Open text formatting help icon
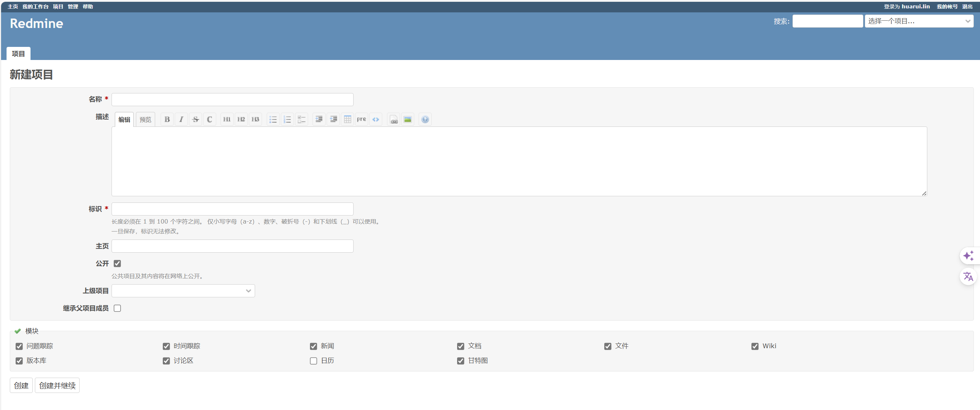Image resolution: width=980 pixels, height=410 pixels. pyautogui.click(x=425, y=119)
